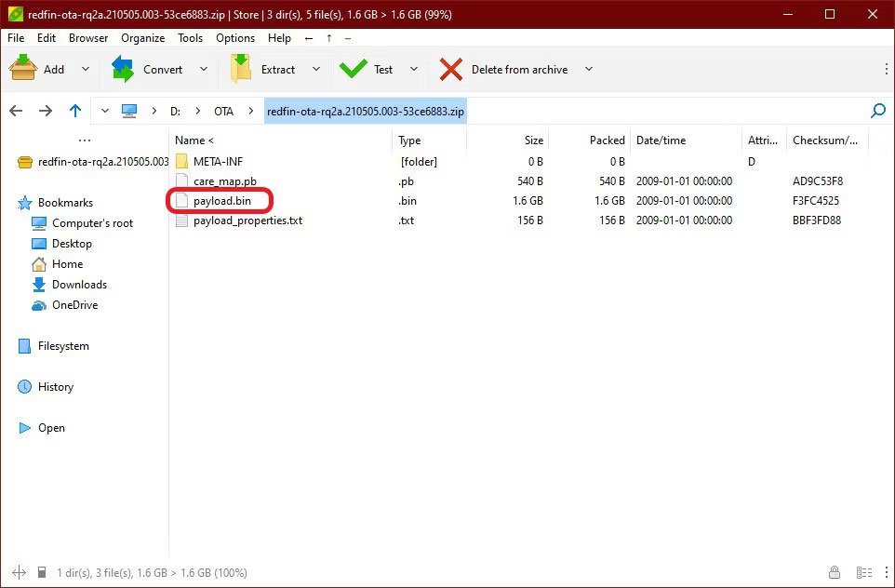Expand the Add dropdown arrow
The width and height of the screenshot is (895, 588).
tap(86, 69)
